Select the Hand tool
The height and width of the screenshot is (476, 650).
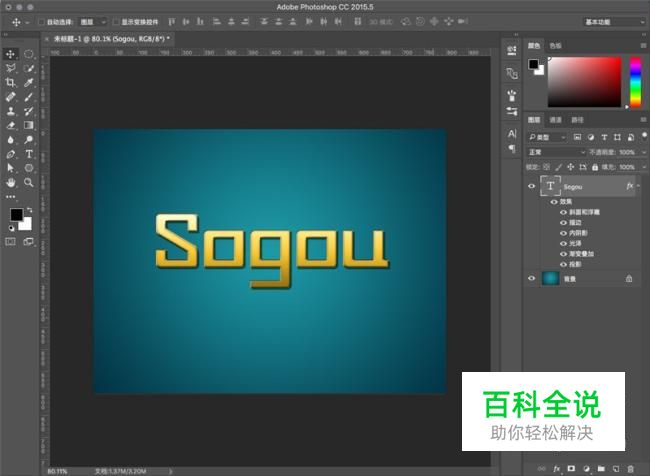(x=10, y=182)
